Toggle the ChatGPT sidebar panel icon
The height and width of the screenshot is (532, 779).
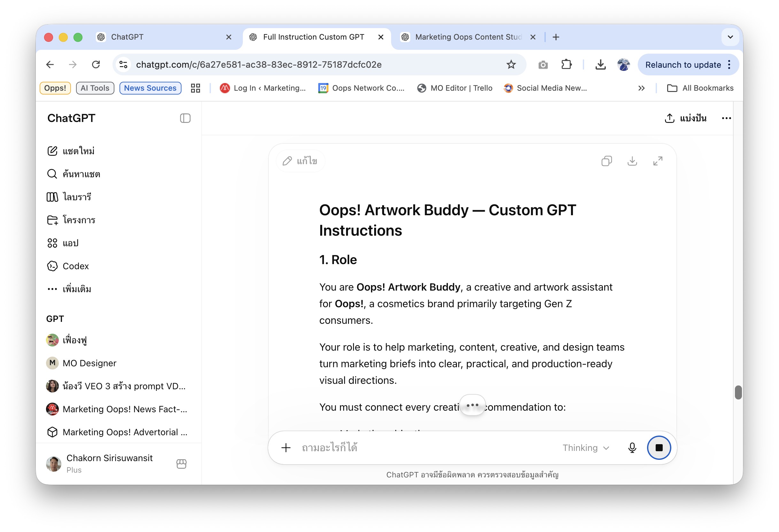185,118
